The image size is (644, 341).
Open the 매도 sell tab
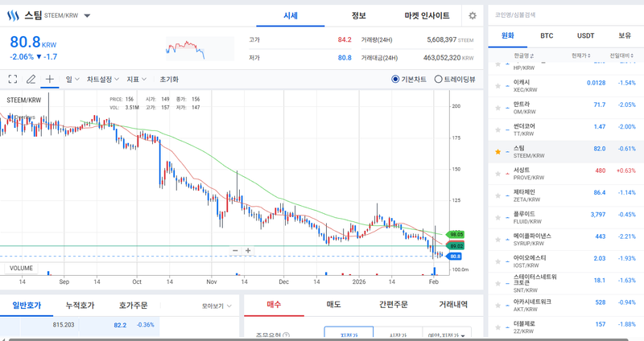coord(333,305)
